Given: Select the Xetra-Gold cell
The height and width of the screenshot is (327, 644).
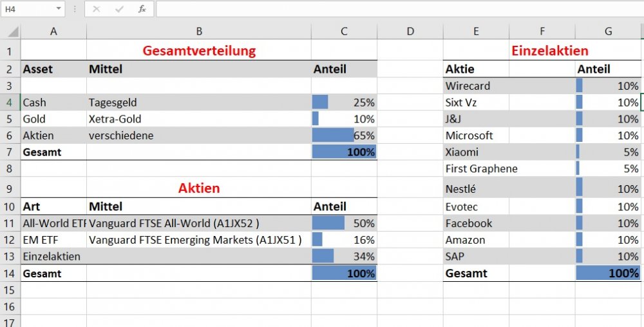Looking at the screenshot, I should 199,119.
